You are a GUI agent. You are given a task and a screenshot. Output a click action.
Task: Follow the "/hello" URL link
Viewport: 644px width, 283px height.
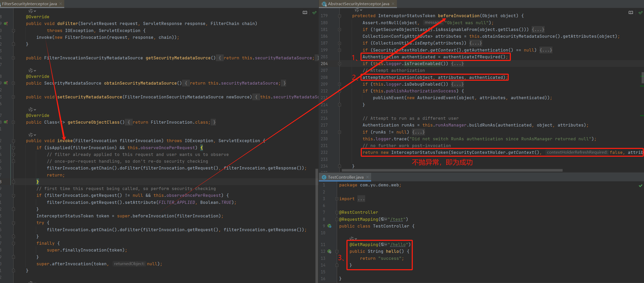398,244
